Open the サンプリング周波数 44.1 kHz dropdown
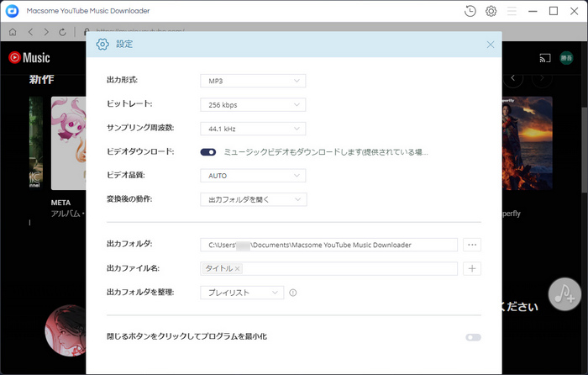Image resolution: width=588 pixels, height=375 pixels. (253, 129)
